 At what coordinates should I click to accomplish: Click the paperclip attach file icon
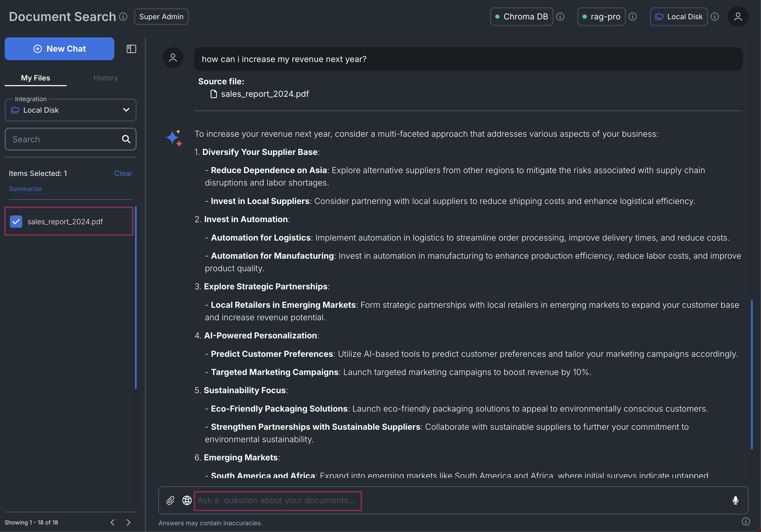click(x=170, y=500)
